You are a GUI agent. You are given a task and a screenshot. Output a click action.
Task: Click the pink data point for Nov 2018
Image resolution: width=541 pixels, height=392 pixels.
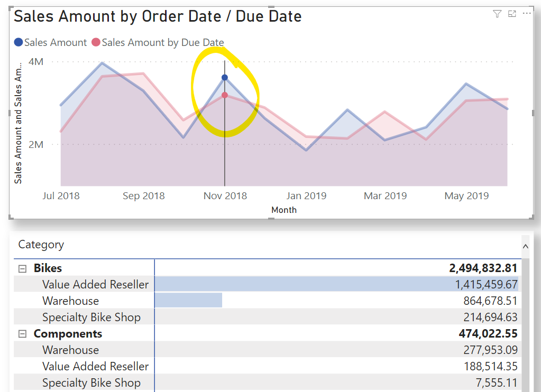tap(225, 95)
